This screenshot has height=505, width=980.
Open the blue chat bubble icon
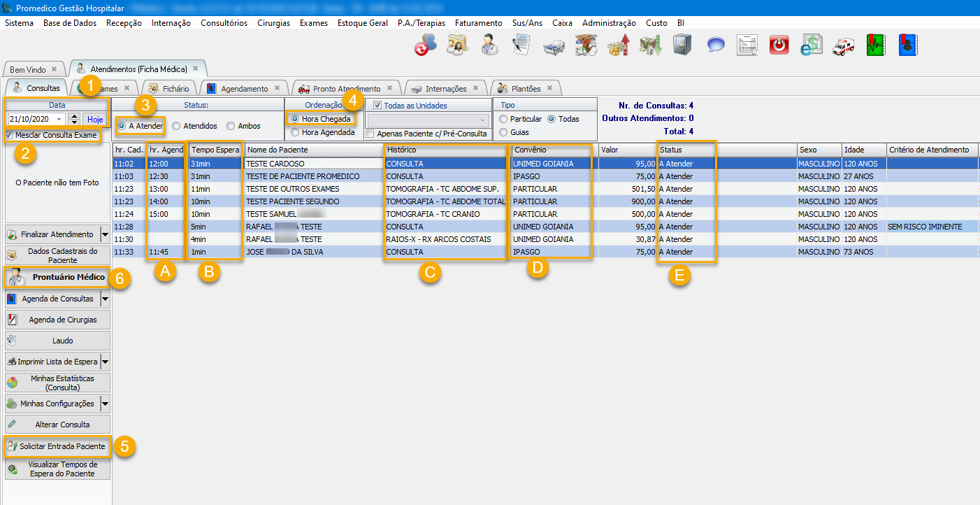(715, 45)
